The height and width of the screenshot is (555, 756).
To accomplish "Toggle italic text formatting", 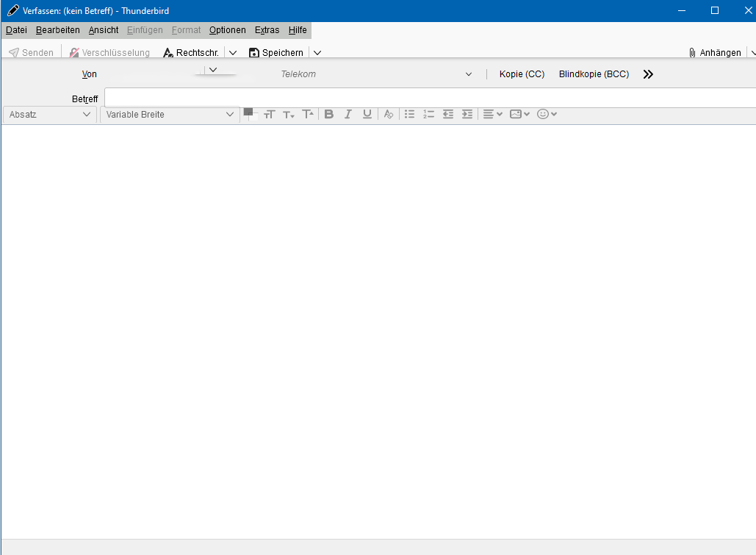I will tap(348, 115).
